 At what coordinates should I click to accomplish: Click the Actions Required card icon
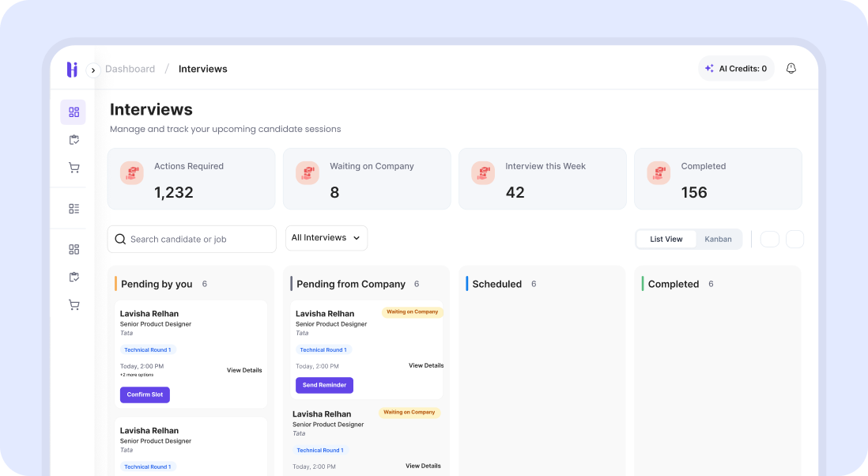point(132,173)
